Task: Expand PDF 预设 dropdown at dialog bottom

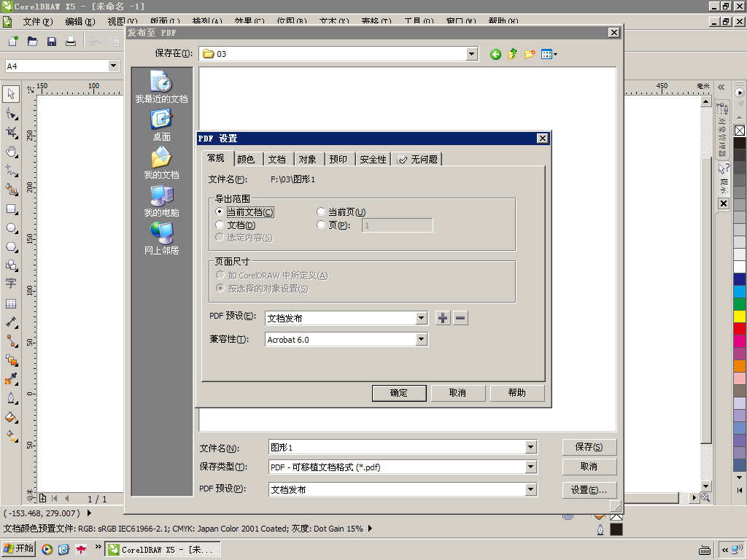Action: (x=531, y=489)
